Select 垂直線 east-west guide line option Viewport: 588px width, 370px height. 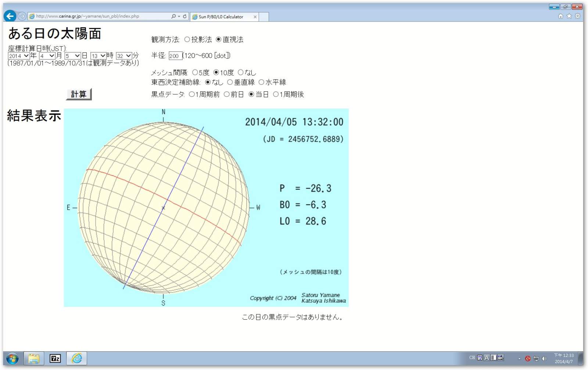click(x=230, y=82)
